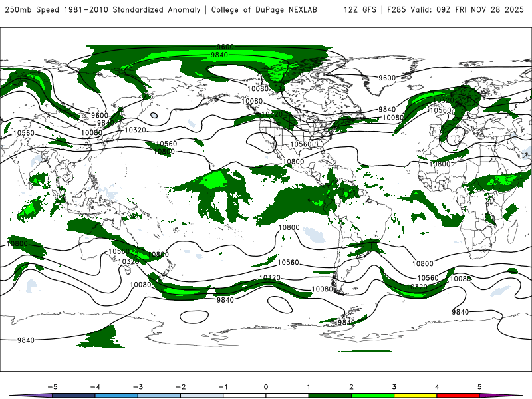Click the 10560 contour label over western Europe
Viewport: 532px width, 399px height.
point(440,110)
